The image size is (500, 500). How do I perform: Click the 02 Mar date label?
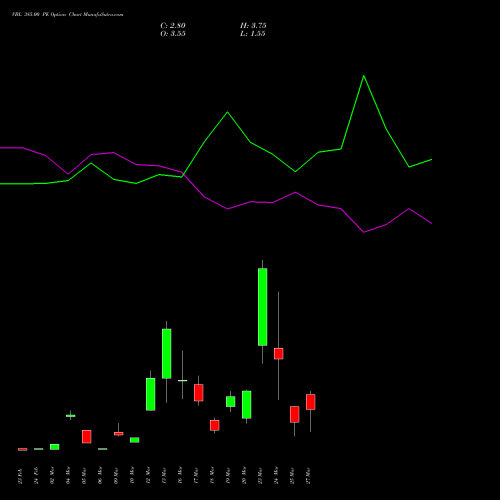[52, 476]
